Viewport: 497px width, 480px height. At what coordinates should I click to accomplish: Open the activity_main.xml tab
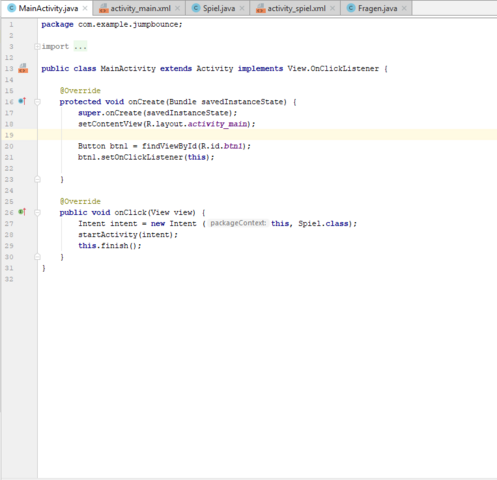tap(140, 8)
